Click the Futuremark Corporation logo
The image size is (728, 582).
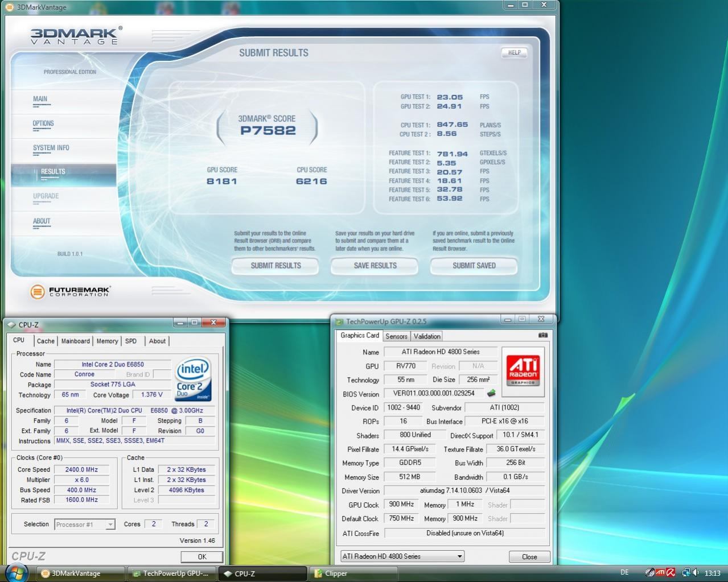tap(71, 292)
